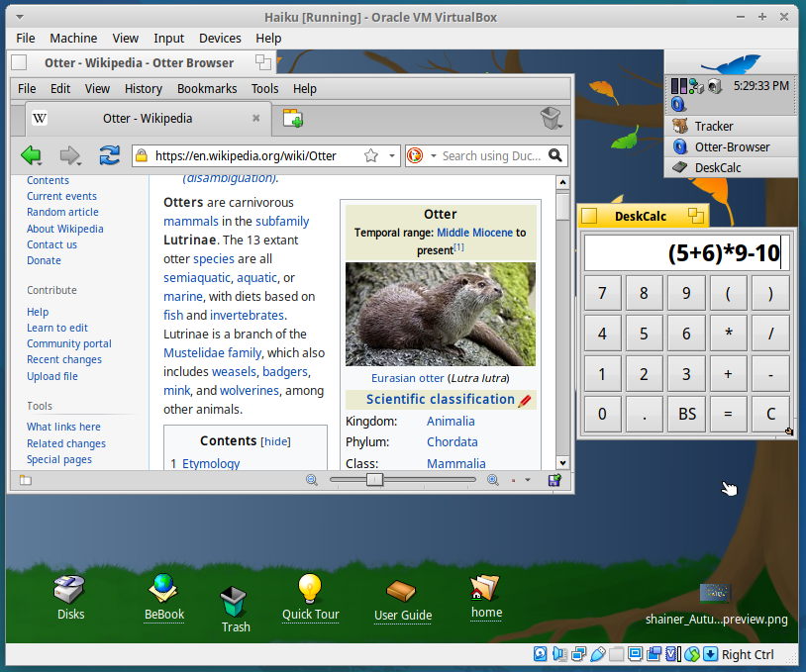The height and width of the screenshot is (672, 806).
Task: Follow the Mustelidae family link
Action: point(212,353)
